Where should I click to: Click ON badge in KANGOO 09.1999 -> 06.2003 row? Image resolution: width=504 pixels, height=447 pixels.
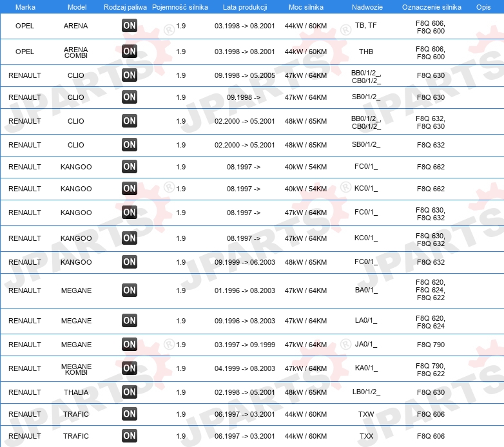[x=130, y=262]
